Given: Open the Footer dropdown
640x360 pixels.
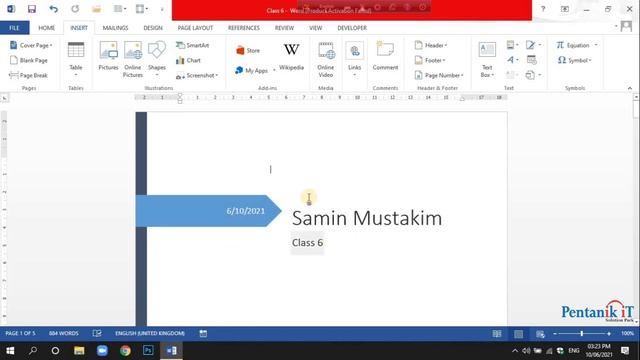Looking at the screenshot, I should [430, 60].
